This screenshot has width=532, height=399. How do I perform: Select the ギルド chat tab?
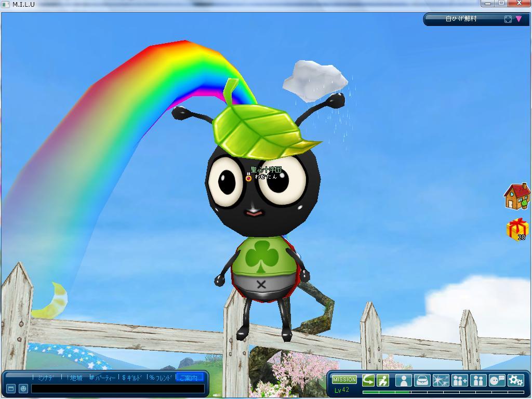coord(132,378)
